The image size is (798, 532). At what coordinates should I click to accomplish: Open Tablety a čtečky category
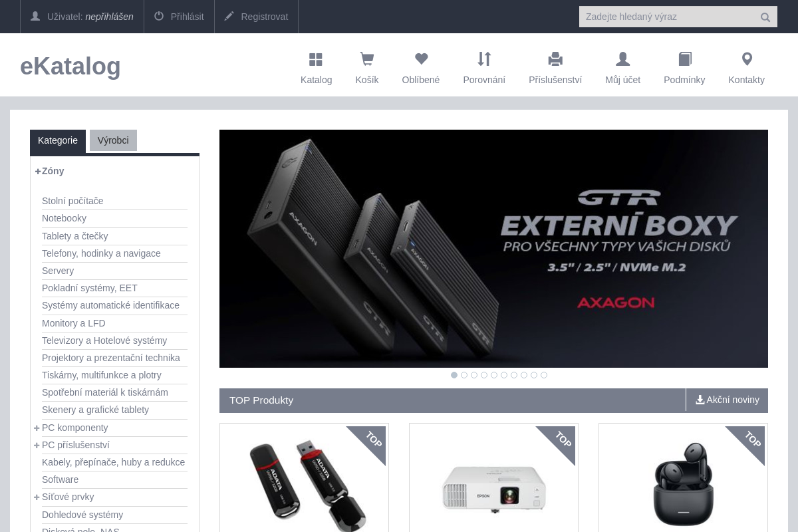click(74, 236)
